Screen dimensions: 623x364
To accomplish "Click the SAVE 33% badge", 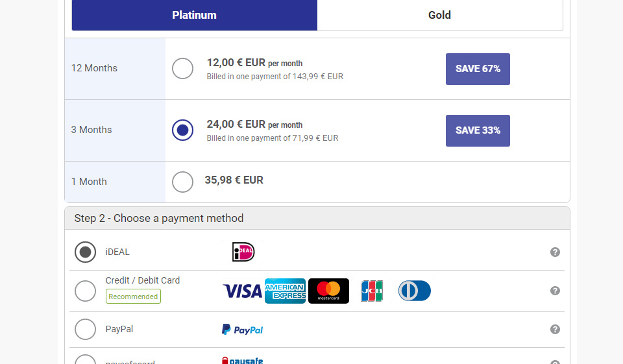I will click(478, 130).
